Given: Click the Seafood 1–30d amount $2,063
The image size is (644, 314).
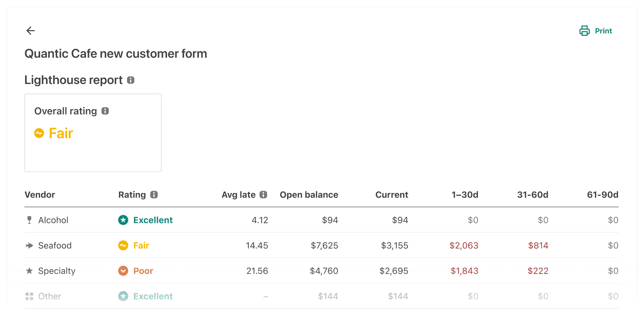Looking at the screenshot, I should click(464, 246).
